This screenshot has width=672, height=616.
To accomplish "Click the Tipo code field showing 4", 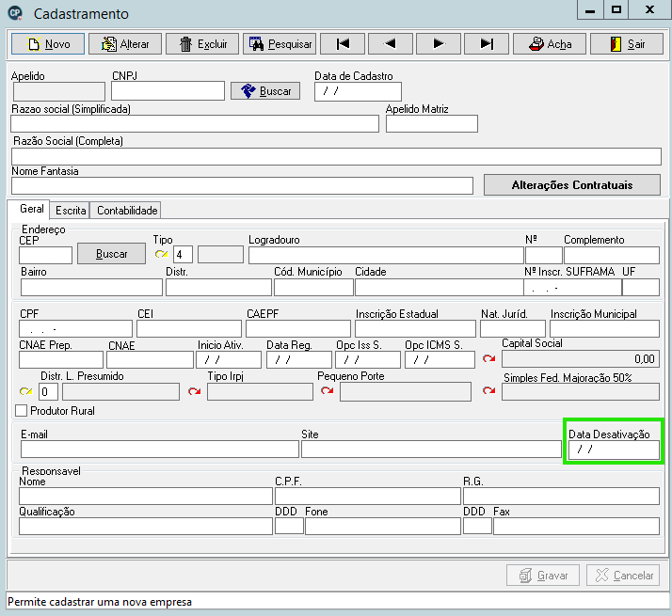I will (183, 255).
